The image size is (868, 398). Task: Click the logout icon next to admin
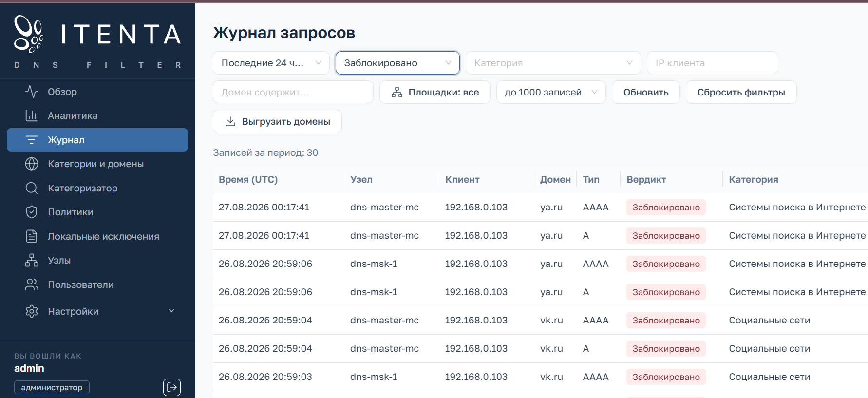point(172,387)
